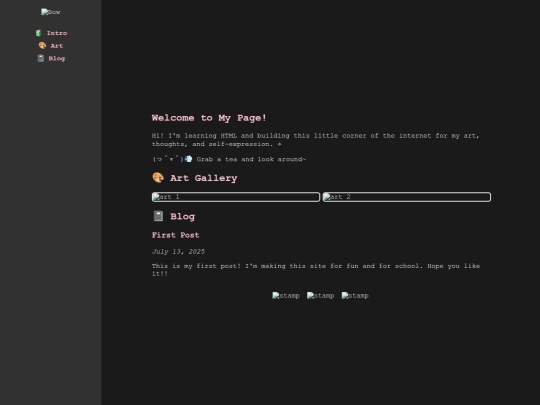This screenshot has height=405, width=540.
Task: Click the Art Gallery heading text
Action: click(x=204, y=178)
